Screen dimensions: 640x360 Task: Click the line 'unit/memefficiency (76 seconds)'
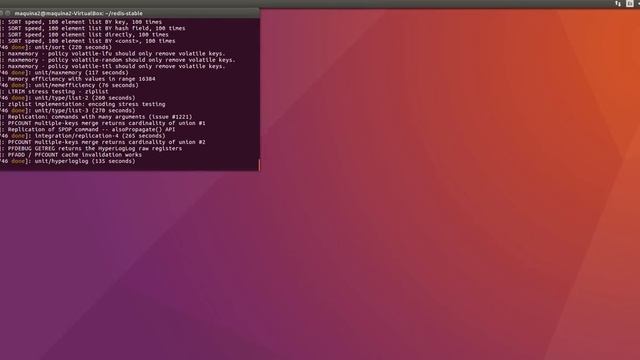69,85
